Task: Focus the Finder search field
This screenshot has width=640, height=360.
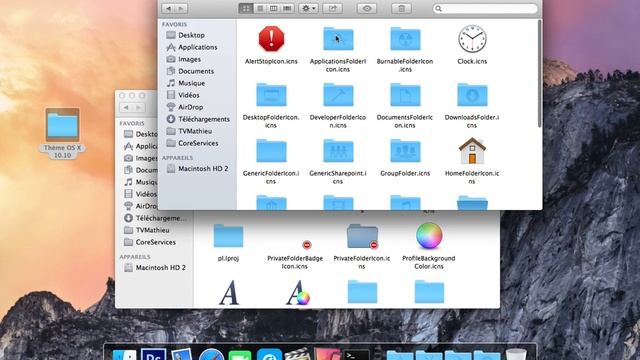Action: [485, 8]
